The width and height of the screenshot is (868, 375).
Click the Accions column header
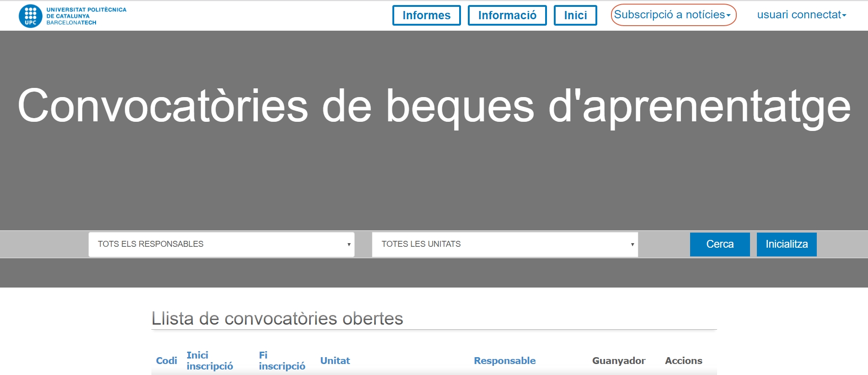(683, 361)
